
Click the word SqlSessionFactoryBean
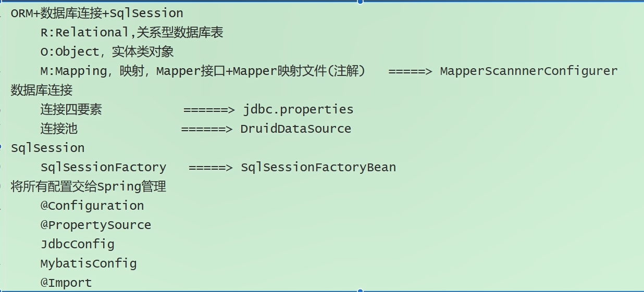click(x=318, y=167)
